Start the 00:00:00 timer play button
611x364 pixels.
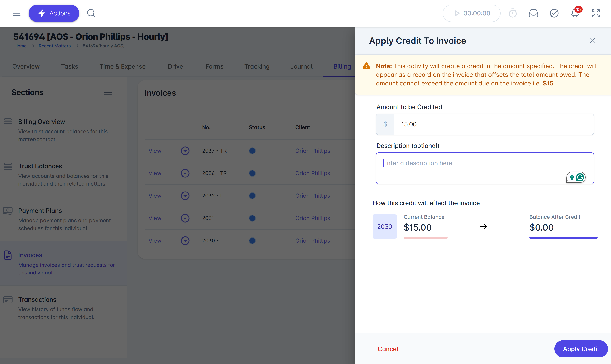(x=457, y=13)
